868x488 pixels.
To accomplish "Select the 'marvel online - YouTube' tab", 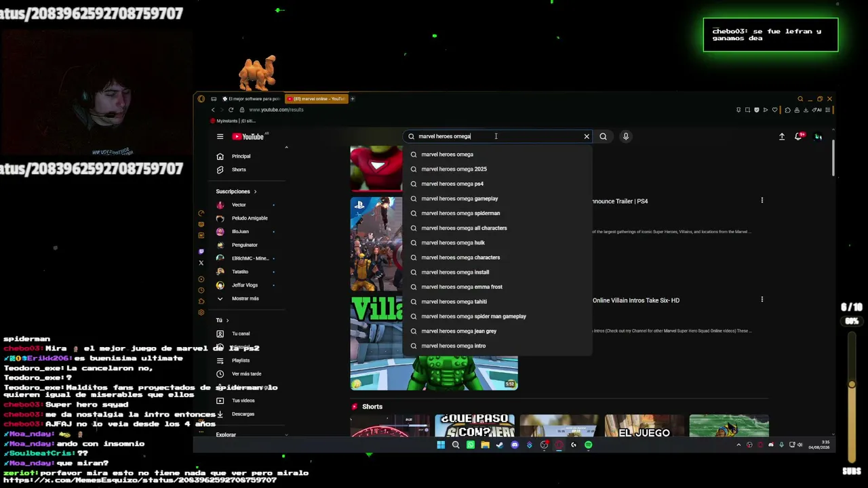I will tap(316, 99).
